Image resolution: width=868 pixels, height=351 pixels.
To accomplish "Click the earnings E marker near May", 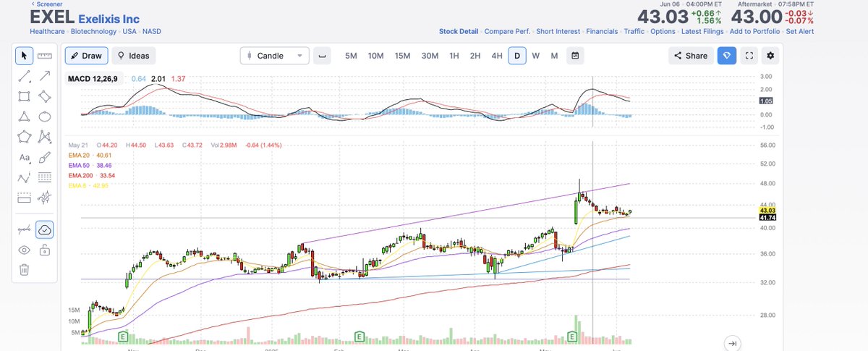I will click(573, 337).
